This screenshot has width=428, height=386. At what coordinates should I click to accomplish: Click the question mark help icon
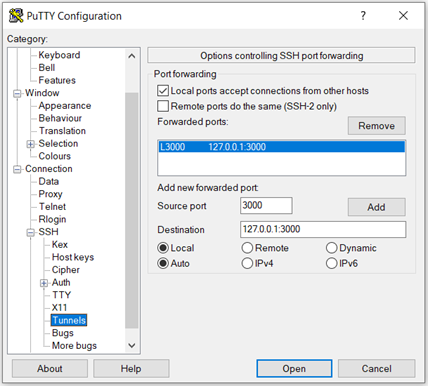coord(363,15)
